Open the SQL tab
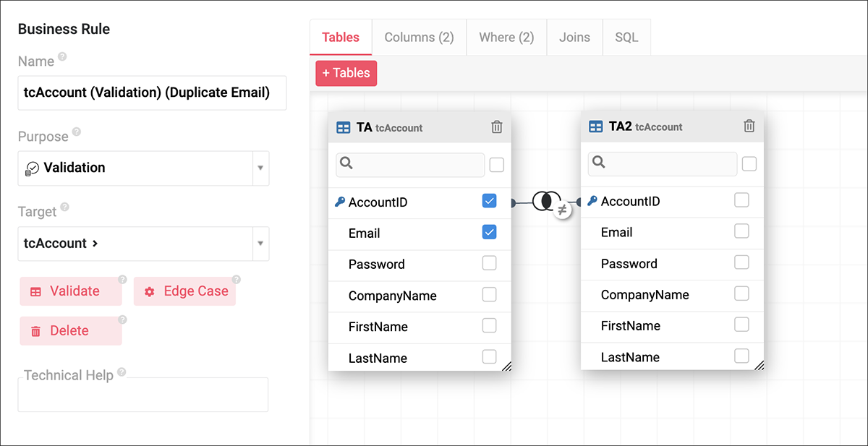Image resolution: width=868 pixels, height=446 pixels. coord(626,38)
